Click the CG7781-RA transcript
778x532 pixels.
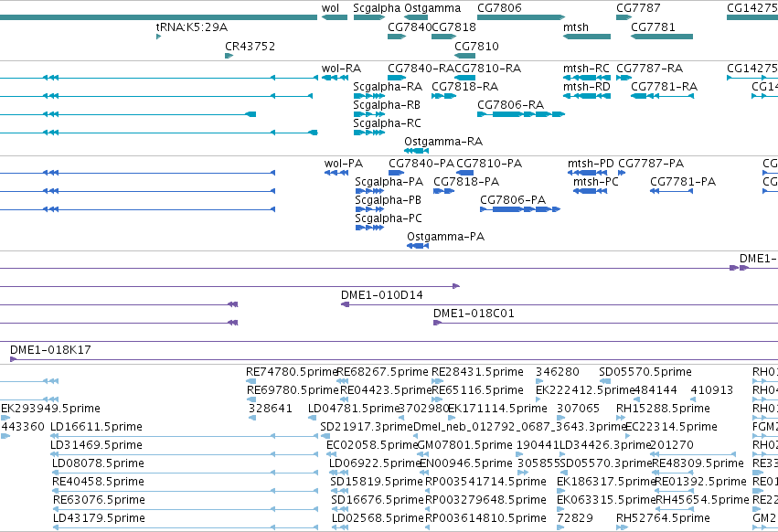coord(663,96)
